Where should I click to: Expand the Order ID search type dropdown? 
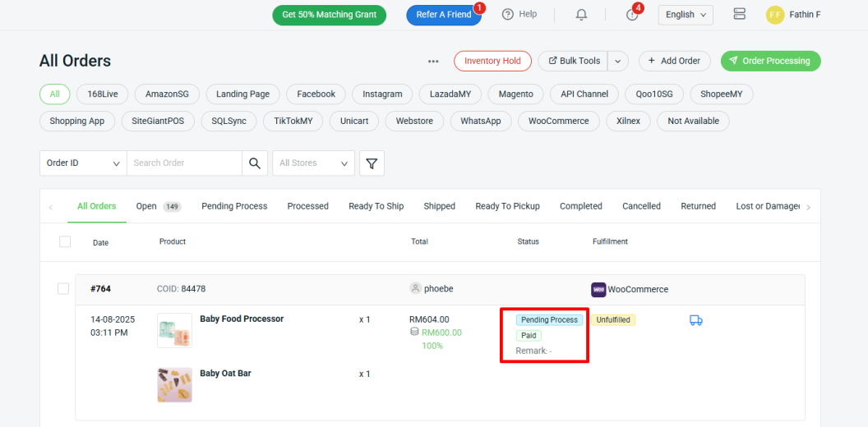click(x=83, y=163)
